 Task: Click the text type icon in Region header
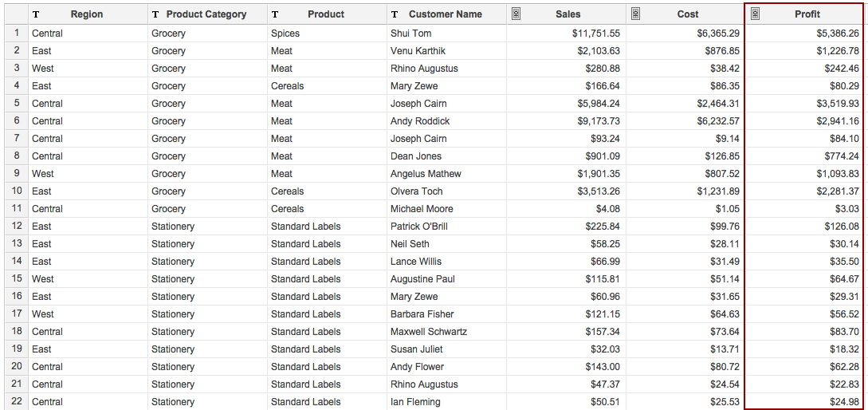36,14
